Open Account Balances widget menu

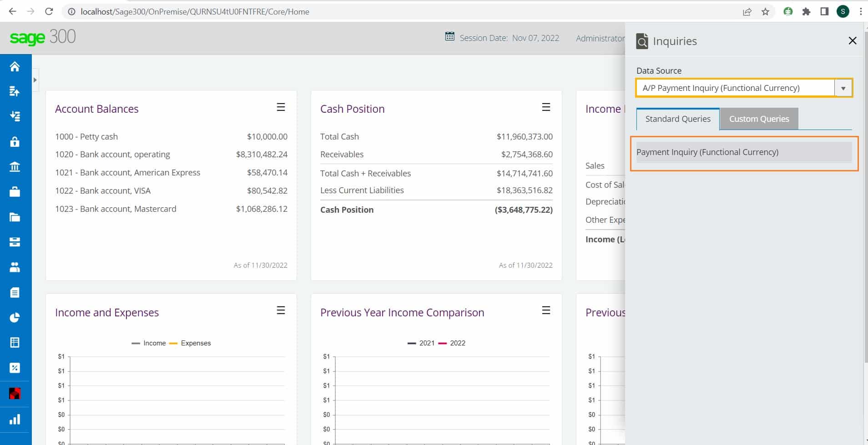tap(281, 107)
